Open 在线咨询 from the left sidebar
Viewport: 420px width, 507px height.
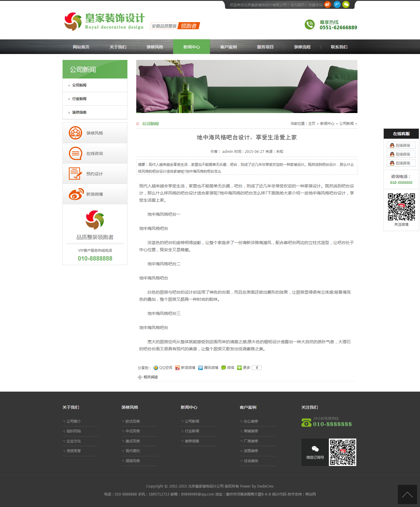tap(76, 153)
